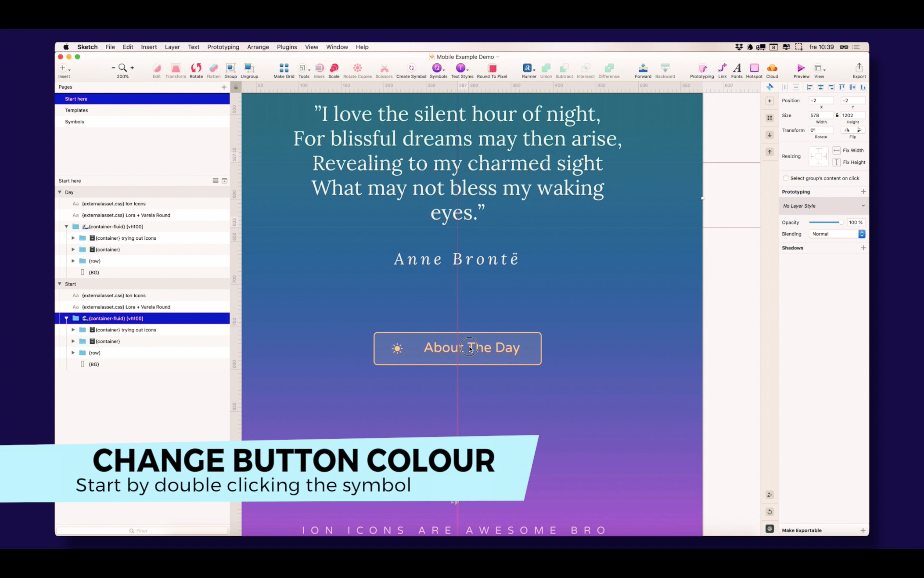This screenshot has width=924, height=578.
Task: Add a new page with plus
Action: click(x=224, y=87)
